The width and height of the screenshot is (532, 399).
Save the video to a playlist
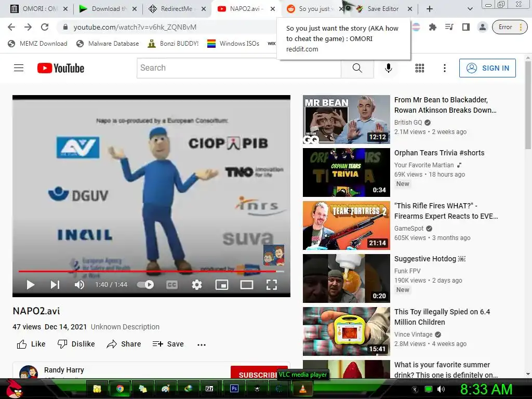click(x=168, y=344)
